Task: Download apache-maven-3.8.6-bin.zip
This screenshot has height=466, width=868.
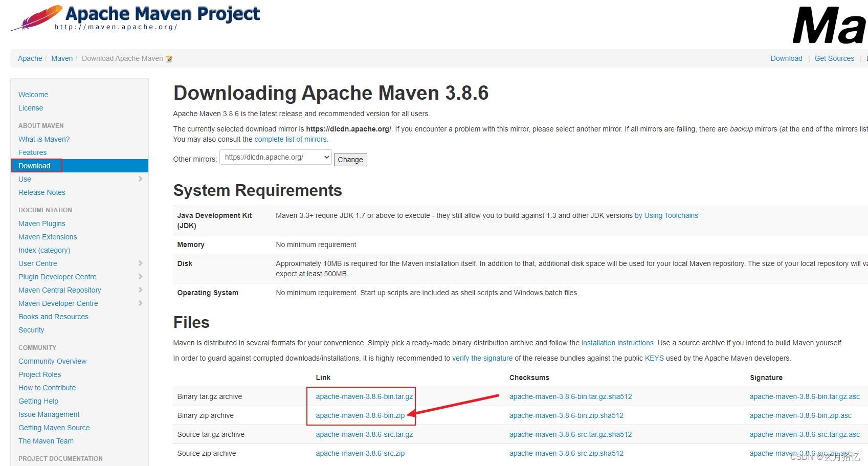Action: 360,415
